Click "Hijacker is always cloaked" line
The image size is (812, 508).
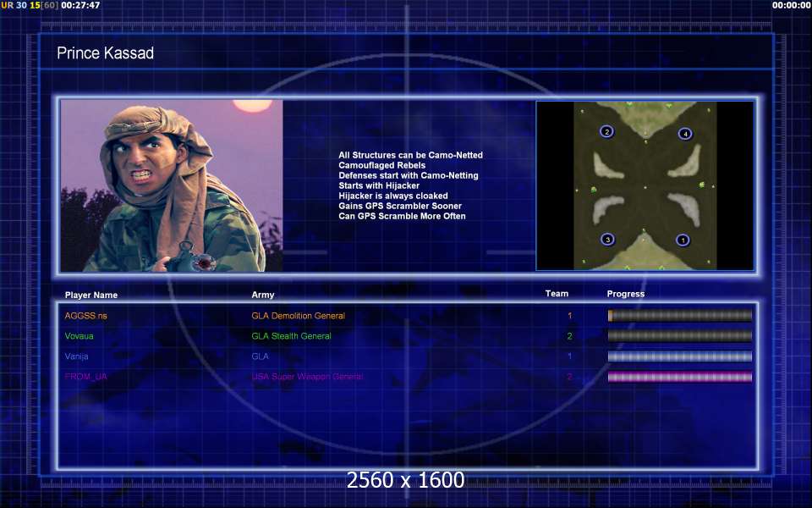(x=393, y=196)
